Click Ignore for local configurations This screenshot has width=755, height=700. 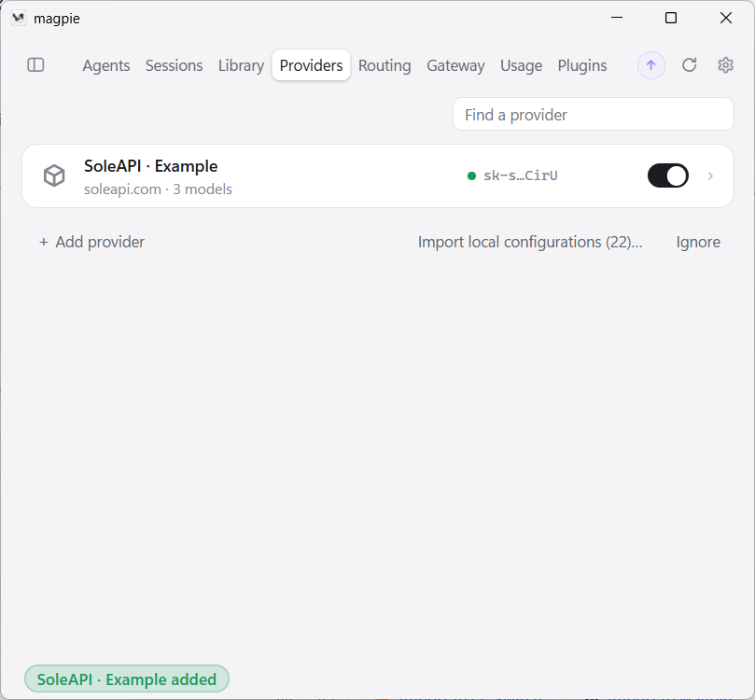pyautogui.click(x=698, y=242)
